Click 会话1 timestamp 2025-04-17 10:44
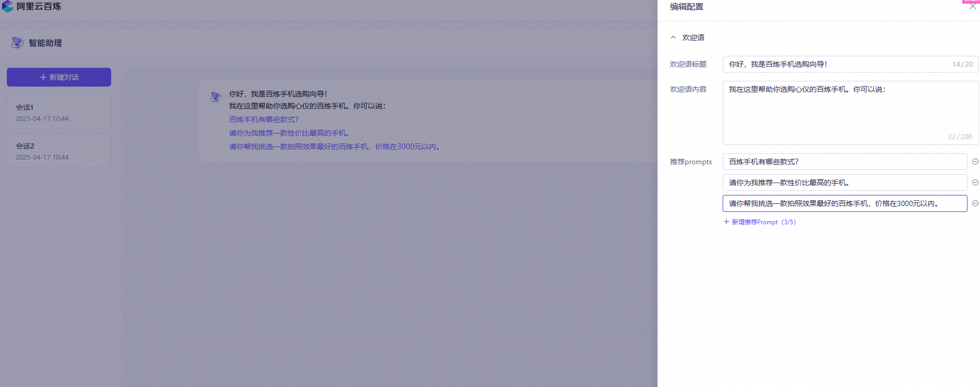The width and height of the screenshot is (980, 387). point(42,119)
